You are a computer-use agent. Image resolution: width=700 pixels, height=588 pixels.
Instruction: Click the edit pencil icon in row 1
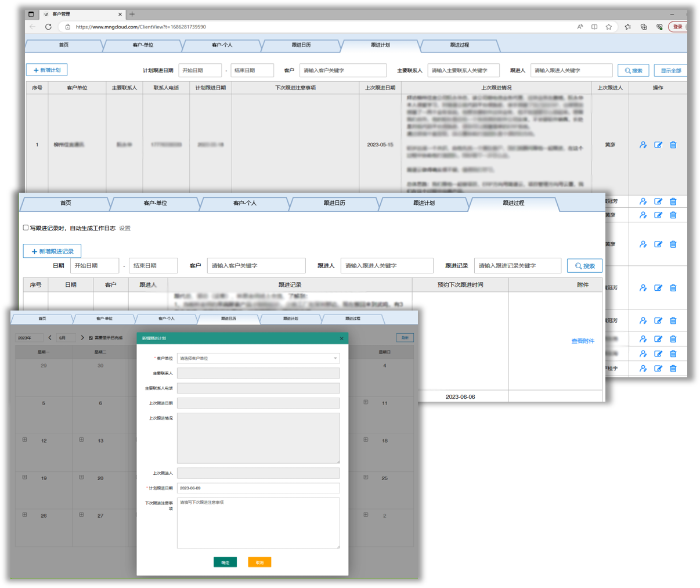pos(658,145)
